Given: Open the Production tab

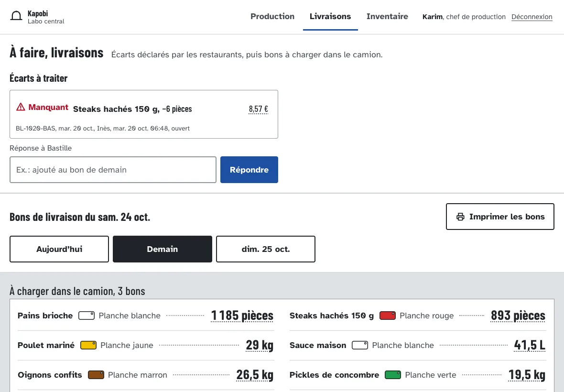Looking at the screenshot, I should pyautogui.click(x=272, y=17).
